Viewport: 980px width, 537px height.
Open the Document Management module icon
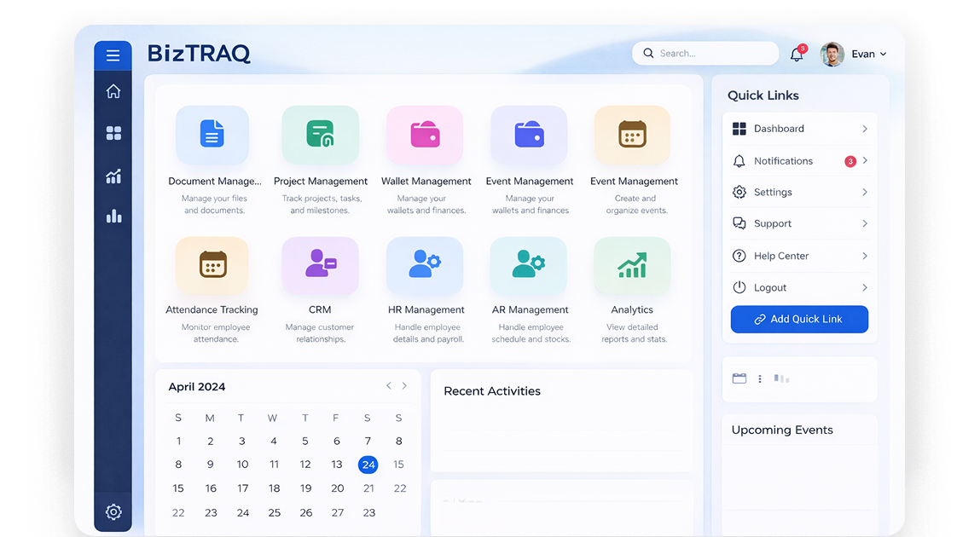click(212, 135)
